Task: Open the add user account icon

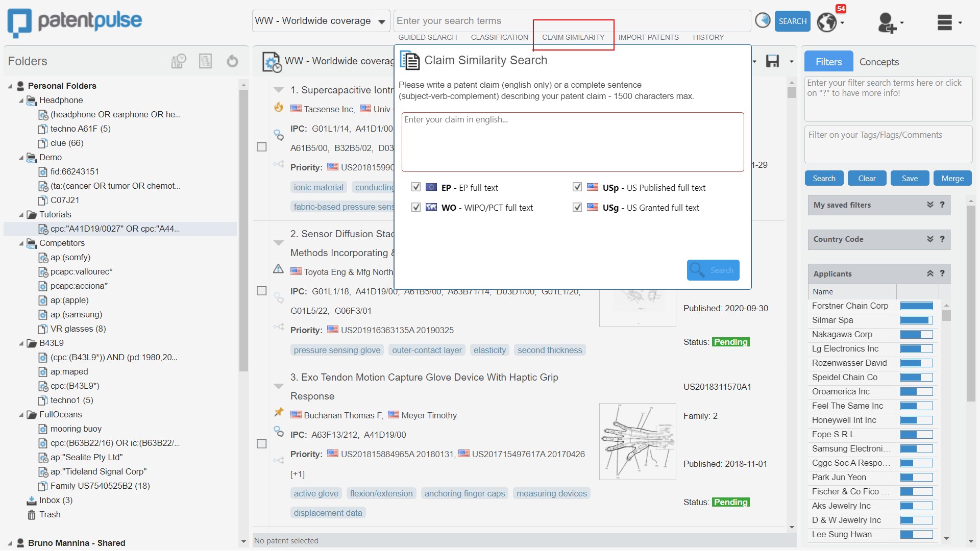Action: point(887,22)
